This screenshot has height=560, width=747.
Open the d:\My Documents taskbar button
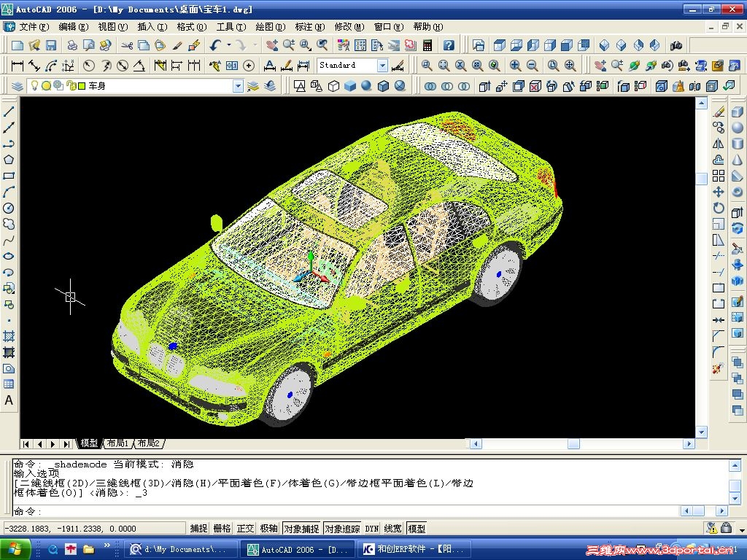pyautogui.click(x=181, y=550)
